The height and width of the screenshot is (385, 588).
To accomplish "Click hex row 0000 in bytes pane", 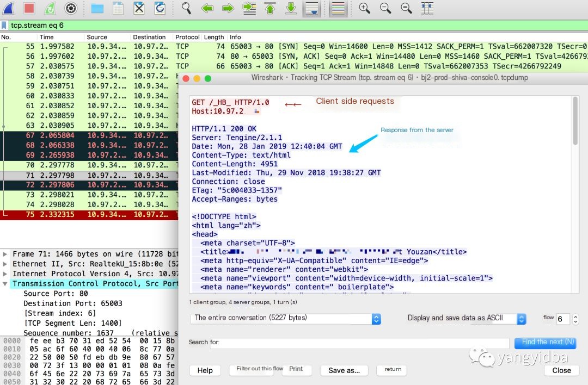I will [x=89, y=341].
